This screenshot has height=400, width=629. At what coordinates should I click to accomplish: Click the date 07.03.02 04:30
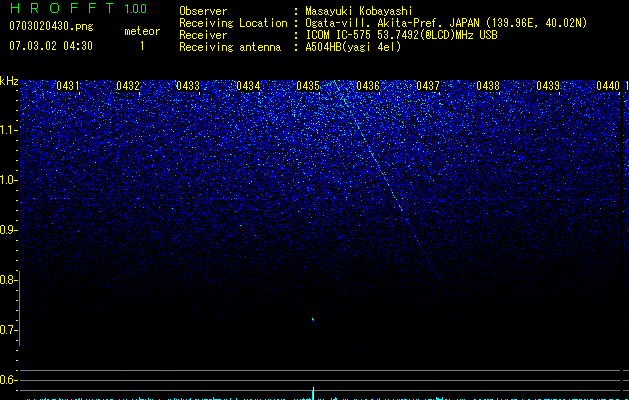coord(51,46)
